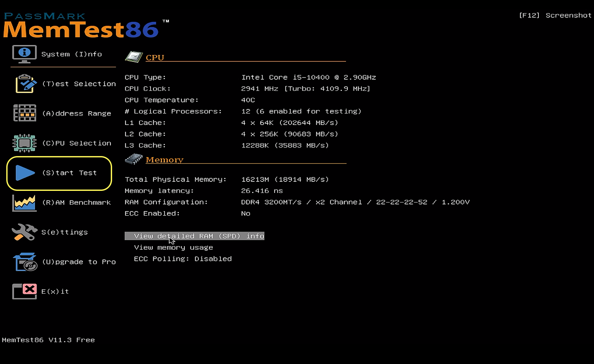594x364 pixels.
Task: Select the Test Selection menu entry
Action: tap(79, 83)
